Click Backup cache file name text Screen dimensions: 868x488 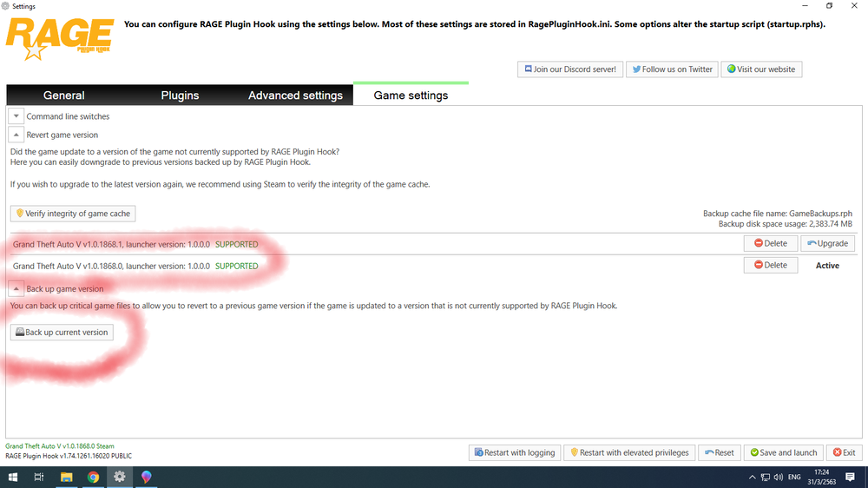pos(777,214)
